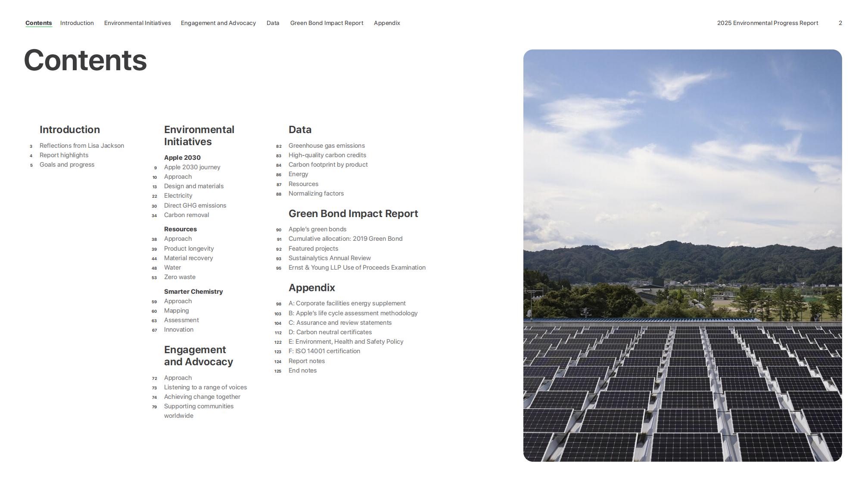Jump to 'Direct GHG emissions' entry
868x488 pixels.
tap(195, 205)
